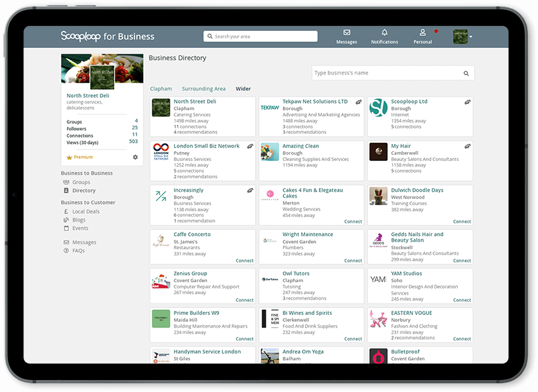
Task: Click the Views (30 days) count 503
Action: [x=133, y=141]
